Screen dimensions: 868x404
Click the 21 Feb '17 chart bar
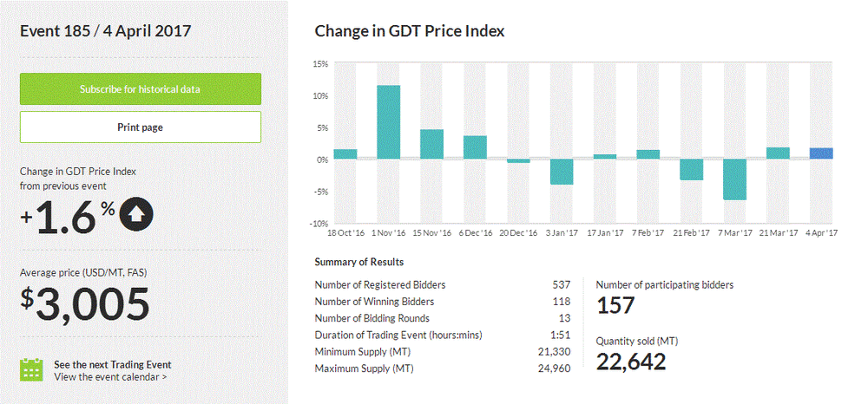(x=691, y=169)
